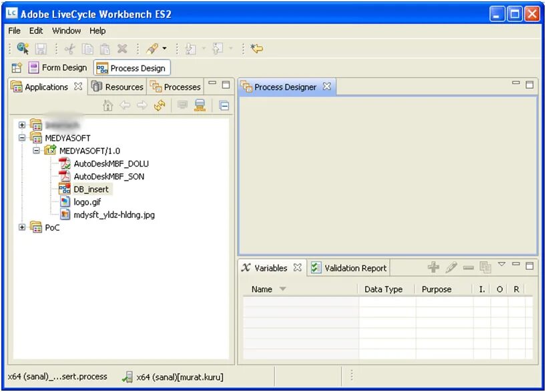The width and height of the screenshot is (546, 392).
Task: Expand the blurred first application node
Action: 22,125
